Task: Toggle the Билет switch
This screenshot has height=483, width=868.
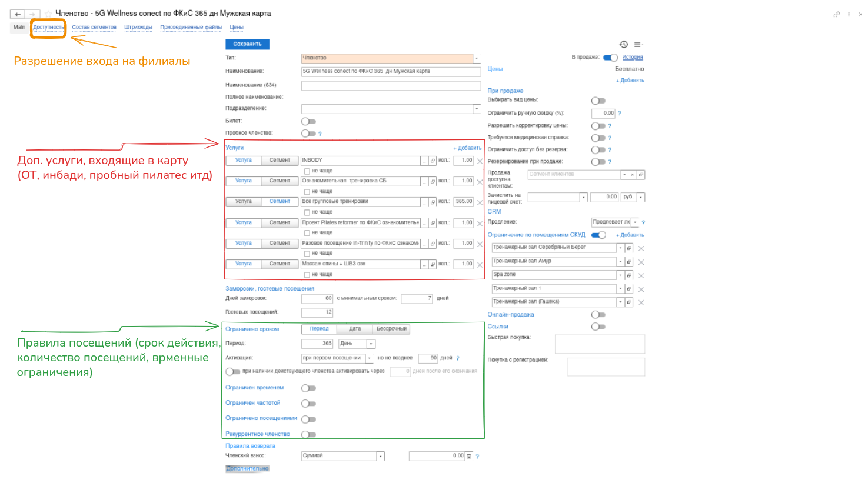Action: pos(308,122)
